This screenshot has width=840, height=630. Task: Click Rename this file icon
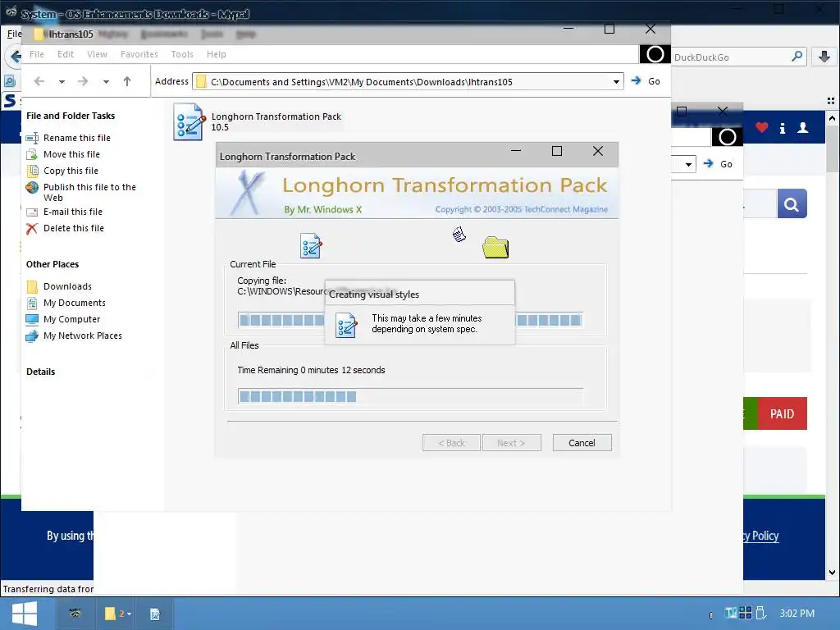(x=32, y=138)
